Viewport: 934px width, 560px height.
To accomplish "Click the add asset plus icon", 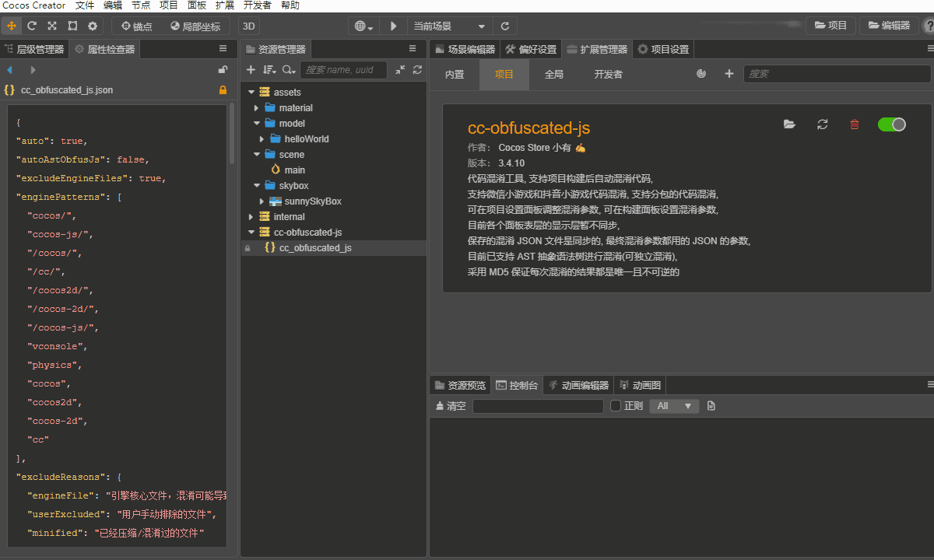I will tap(251, 70).
